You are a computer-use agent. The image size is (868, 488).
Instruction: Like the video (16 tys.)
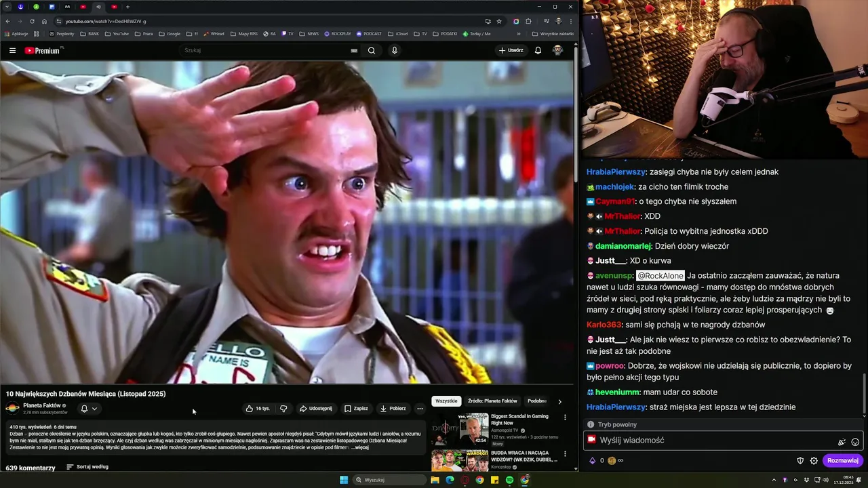click(258, 409)
